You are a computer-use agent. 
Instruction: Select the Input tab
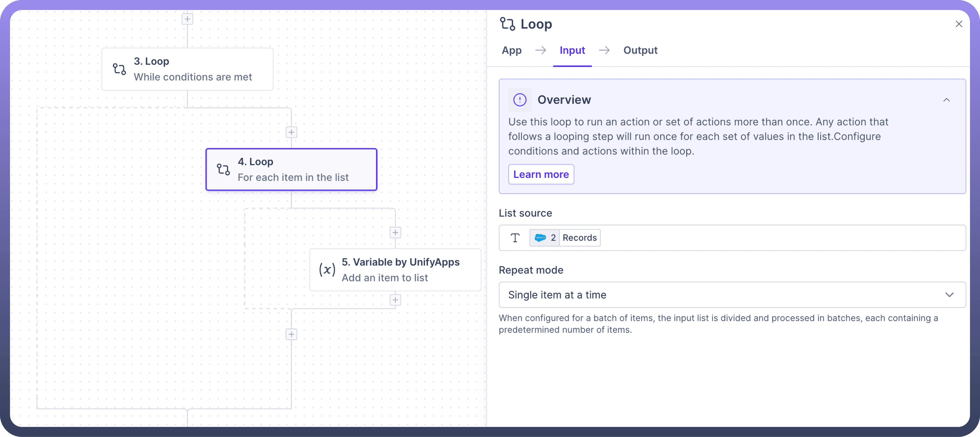[572, 50]
